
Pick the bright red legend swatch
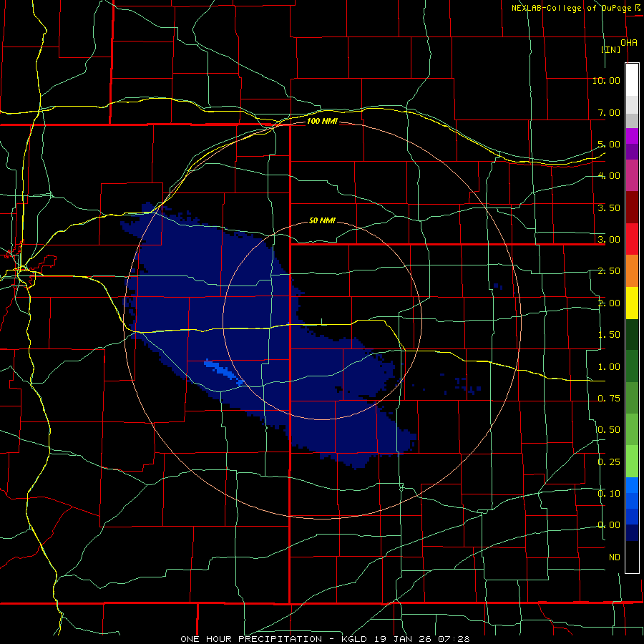[x=632, y=240]
